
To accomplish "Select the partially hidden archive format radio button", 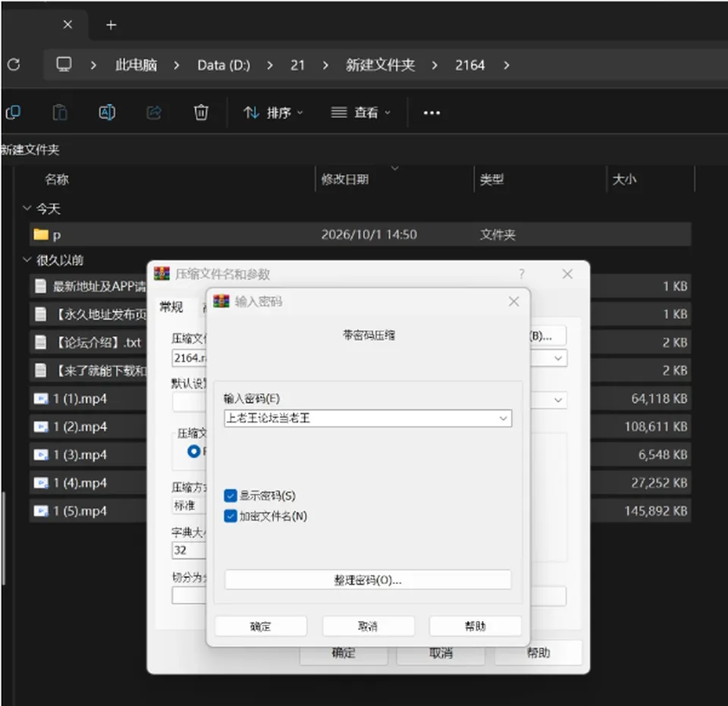I will (193, 451).
